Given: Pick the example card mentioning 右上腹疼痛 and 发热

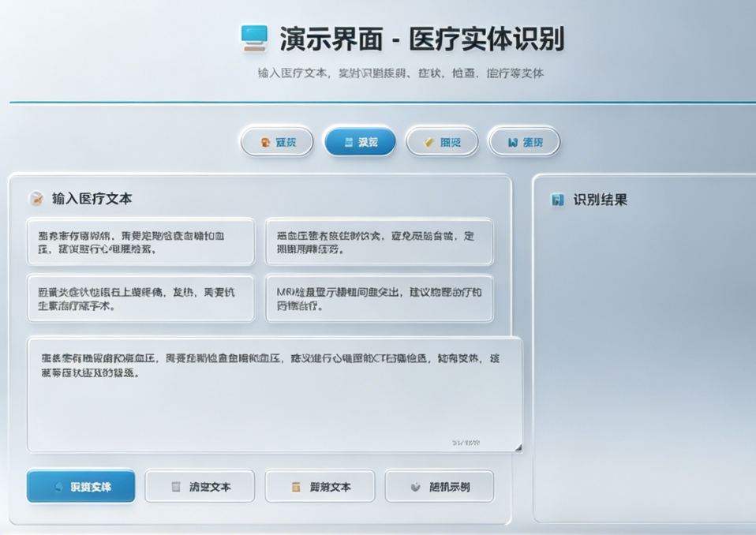Looking at the screenshot, I should tap(140, 298).
